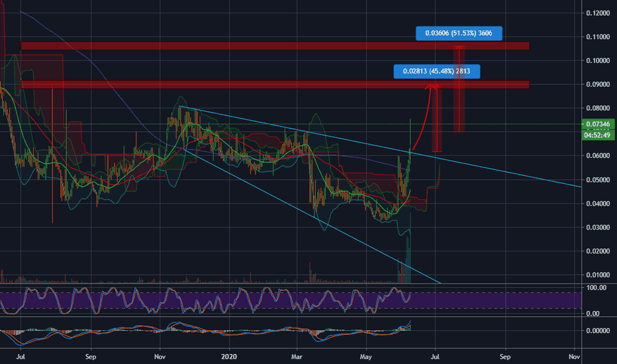Click the first Sep time axis label

91,357
